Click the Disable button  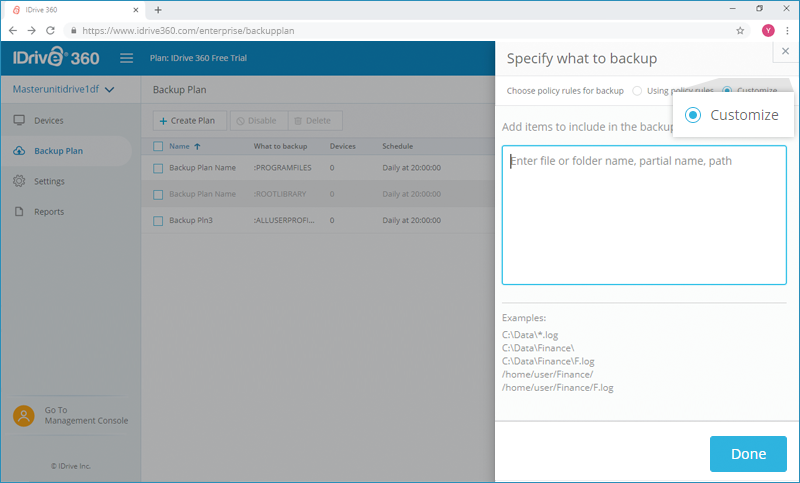coord(259,121)
